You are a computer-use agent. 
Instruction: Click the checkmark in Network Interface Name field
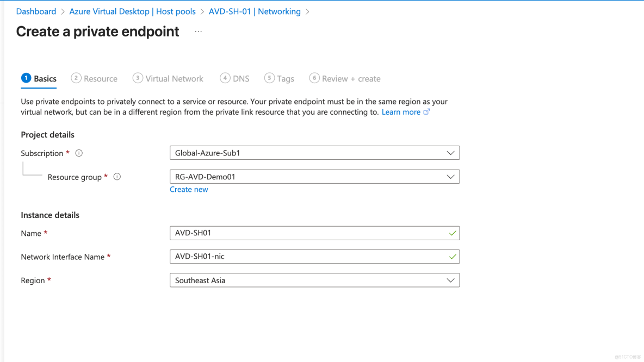tap(453, 257)
